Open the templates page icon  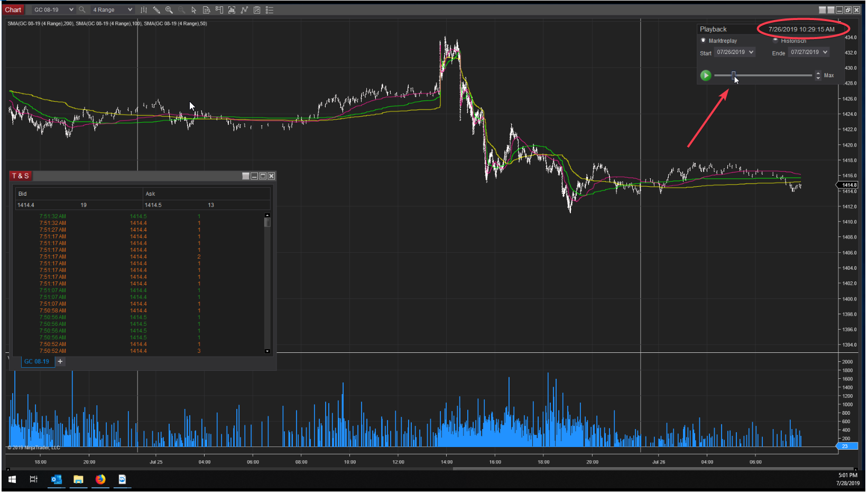pos(257,10)
